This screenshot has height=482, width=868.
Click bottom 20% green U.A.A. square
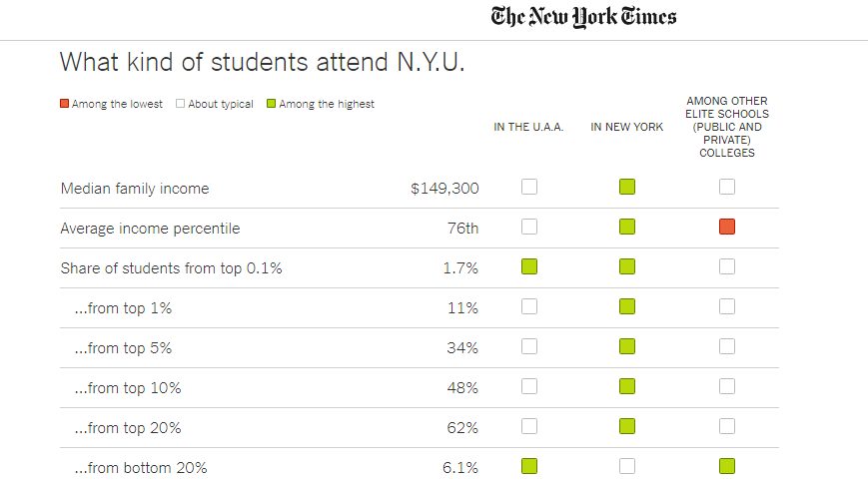click(529, 466)
